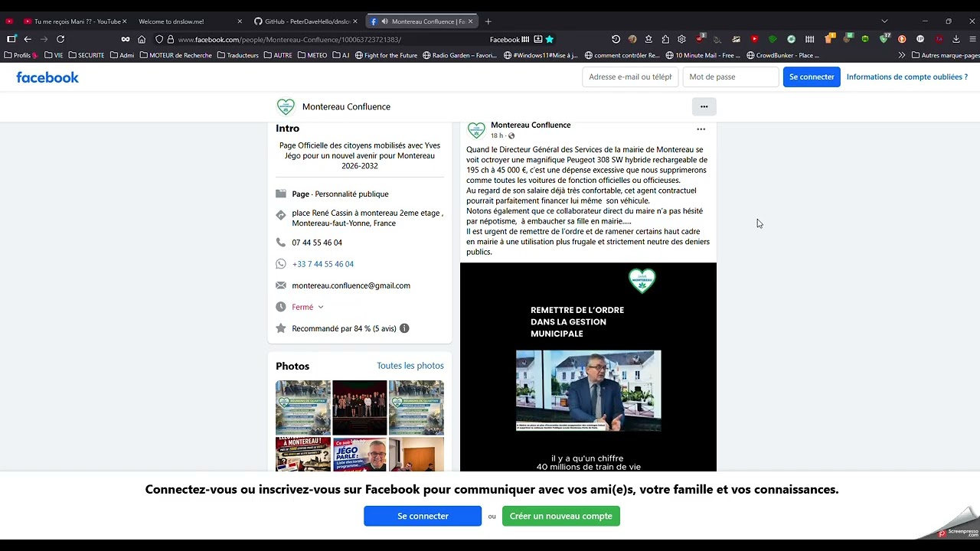Select the Montereau Confluence Facebook tab
This screenshot has width=980, height=551.
(x=421, y=21)
